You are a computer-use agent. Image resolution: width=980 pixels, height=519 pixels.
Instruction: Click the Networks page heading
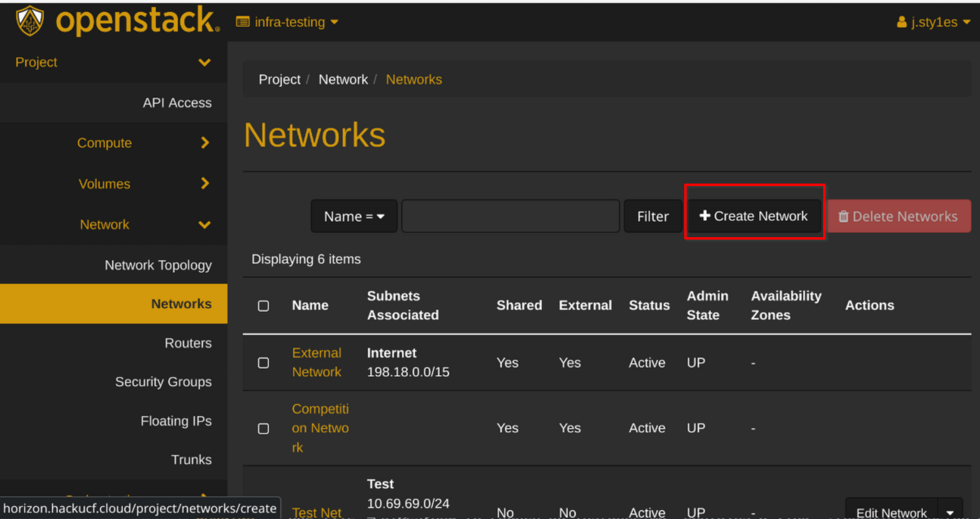click(314, 135)
